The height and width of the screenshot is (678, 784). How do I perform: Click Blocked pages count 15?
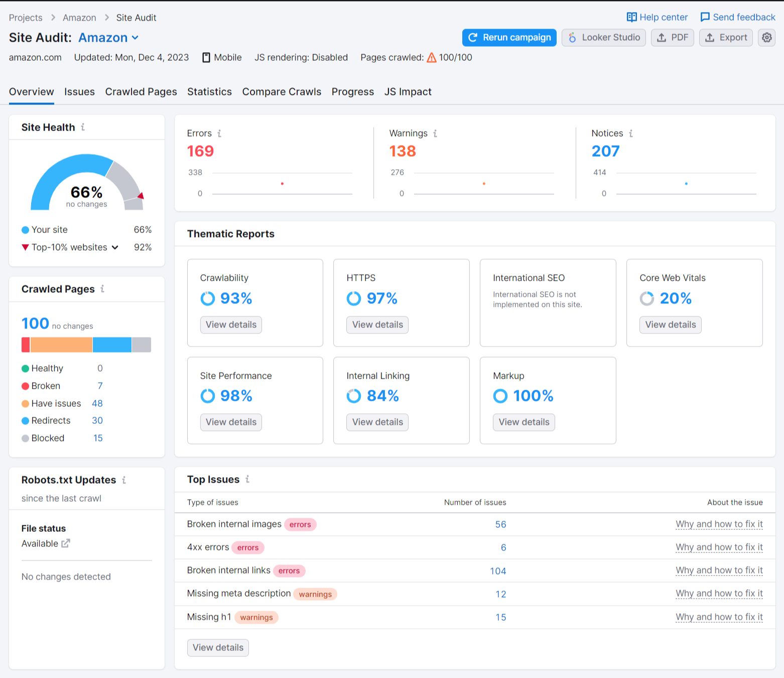coord(98,438)
